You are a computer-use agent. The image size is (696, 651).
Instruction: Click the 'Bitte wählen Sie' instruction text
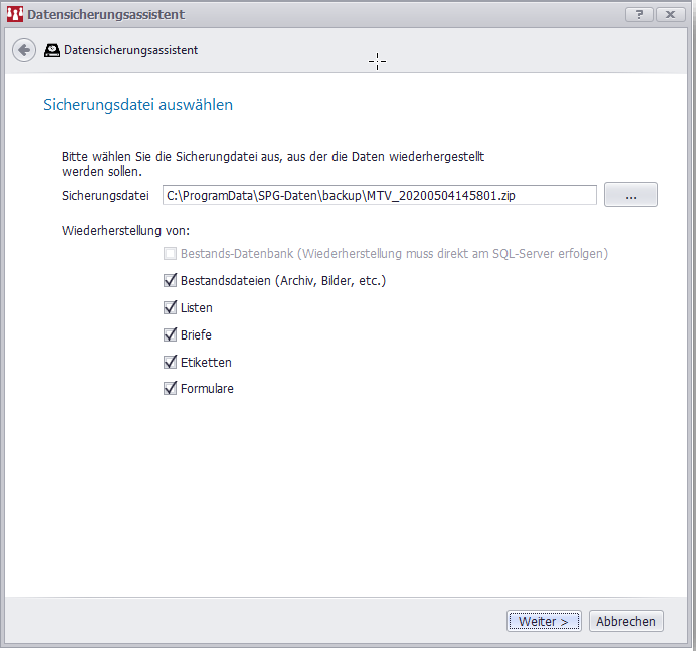tap(273, 157)
